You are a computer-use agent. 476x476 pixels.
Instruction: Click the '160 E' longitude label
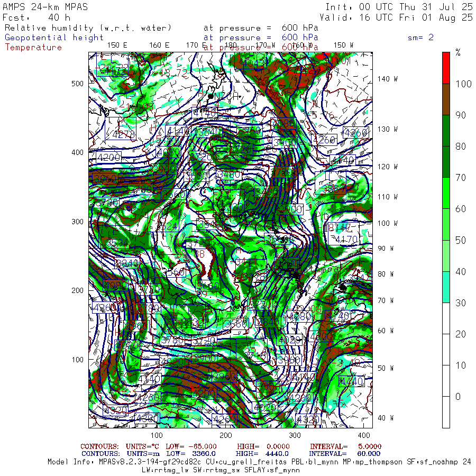click(159, 45)
